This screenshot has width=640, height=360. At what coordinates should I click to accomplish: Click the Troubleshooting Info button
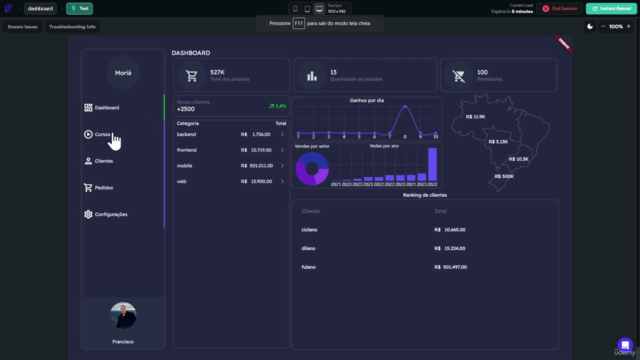[72, 27]
